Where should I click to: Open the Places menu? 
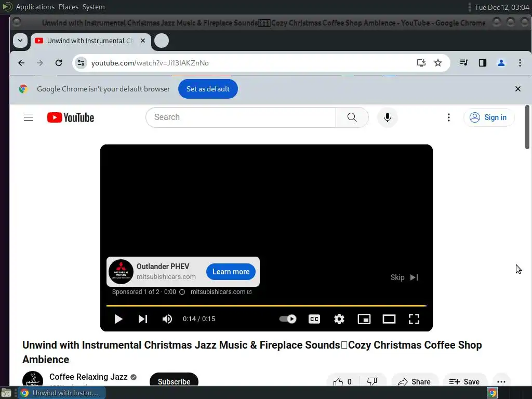[x=69, y=7]
